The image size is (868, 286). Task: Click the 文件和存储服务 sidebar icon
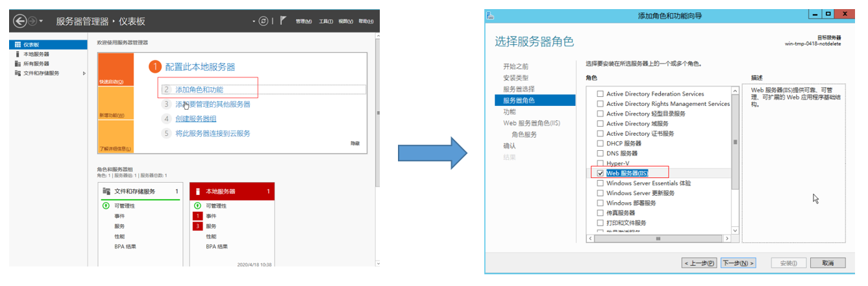coord(18,73)
